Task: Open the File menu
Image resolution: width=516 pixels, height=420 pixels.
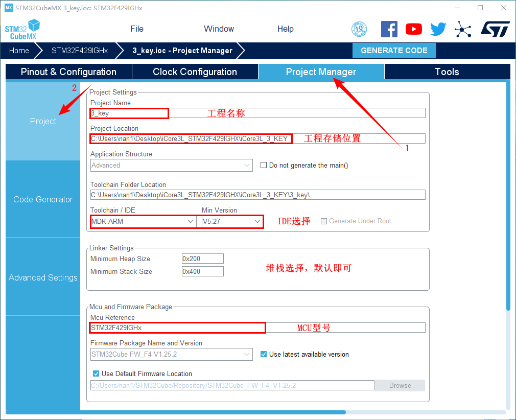Action: coord(137,29)
